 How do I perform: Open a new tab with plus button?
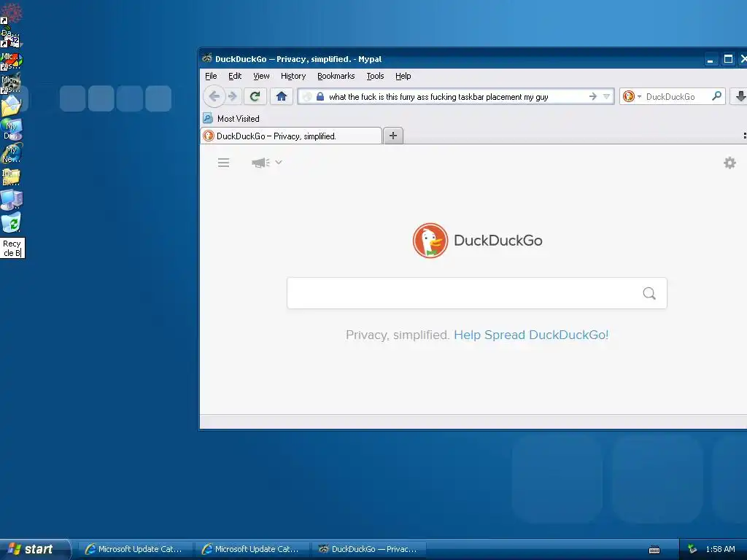click(x=393, y=136)
